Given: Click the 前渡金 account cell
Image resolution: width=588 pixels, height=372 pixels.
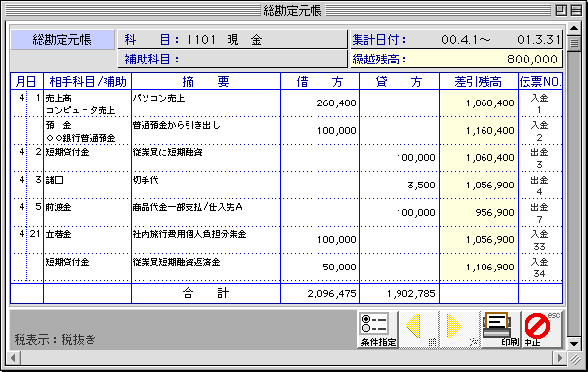Looking at the screenshot, I should click(87, 213).
